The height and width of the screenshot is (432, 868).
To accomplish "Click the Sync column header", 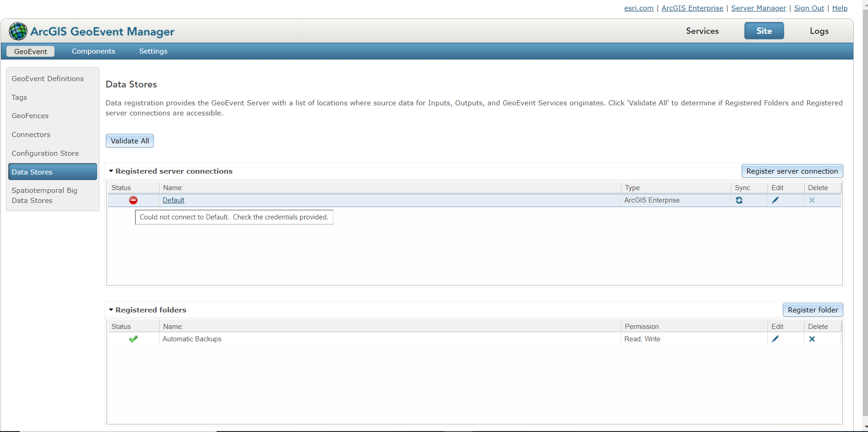I will (749, 188).
